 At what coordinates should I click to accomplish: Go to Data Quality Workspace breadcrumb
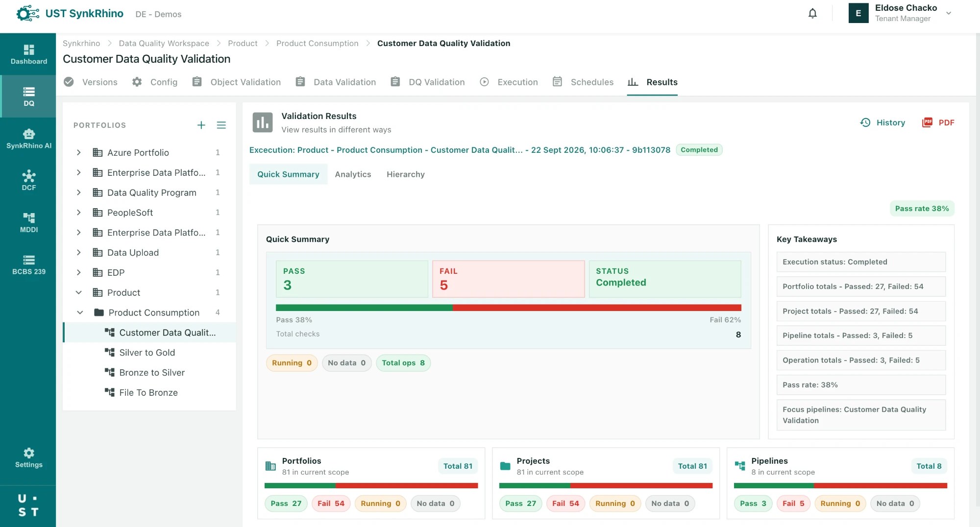[x=164, y=43]
